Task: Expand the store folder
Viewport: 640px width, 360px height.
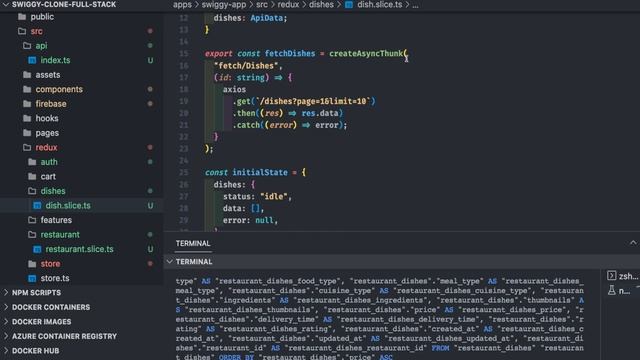Action: [50, 264]
